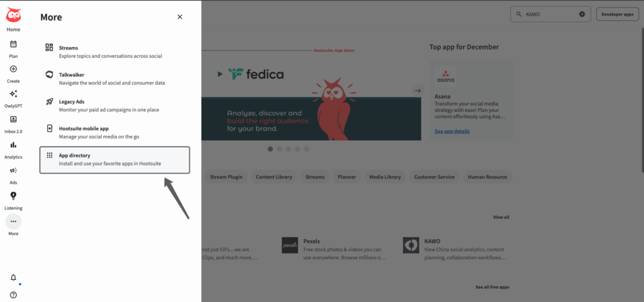Open Ads megaphone icon

point(13,171)
